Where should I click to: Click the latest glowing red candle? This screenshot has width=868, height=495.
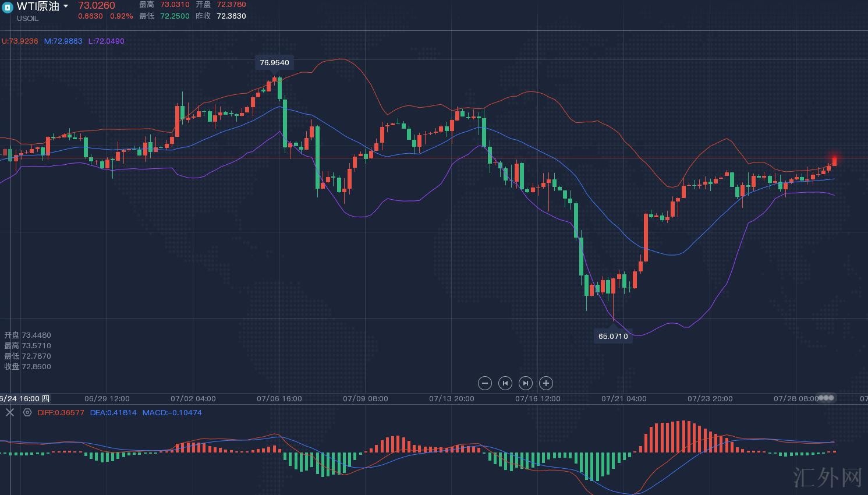click(x=834, y=160)
